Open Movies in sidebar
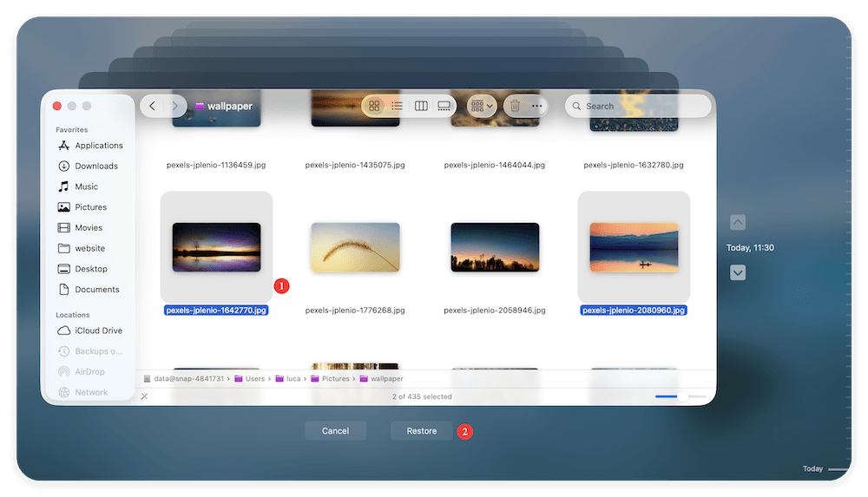Image resolution: width=868 pixels, height=497 pixels. click(81, 227)
